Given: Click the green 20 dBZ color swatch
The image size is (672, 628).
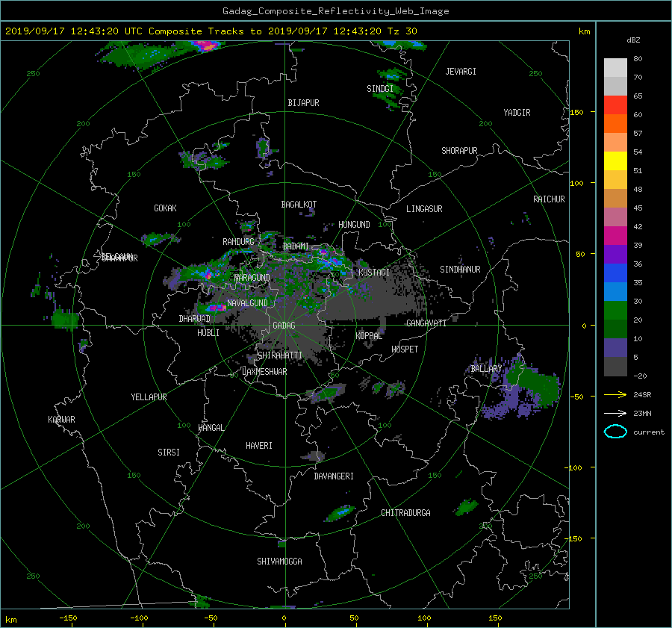Looking at the screenshot, I should click(615, 310).
